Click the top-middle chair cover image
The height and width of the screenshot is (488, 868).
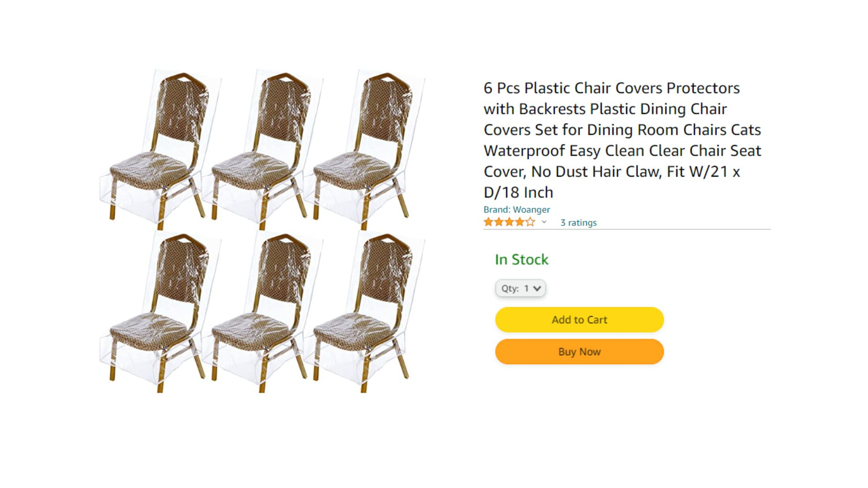(262, 149)
